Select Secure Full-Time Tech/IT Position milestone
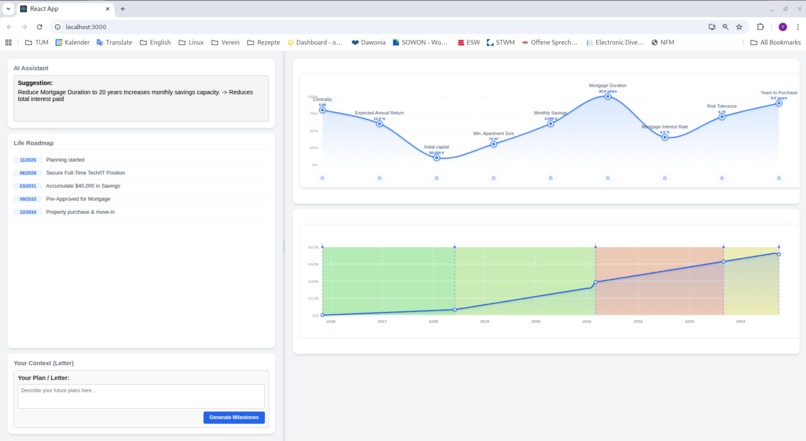This screenshot has width=806, height=441. 141,173
